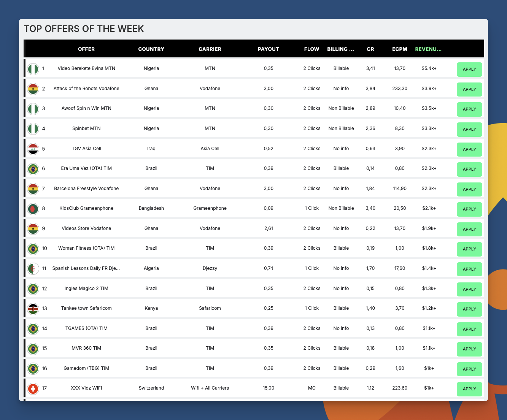Apply for Awoof Spin n Win MTN offer

pos(469,109)
